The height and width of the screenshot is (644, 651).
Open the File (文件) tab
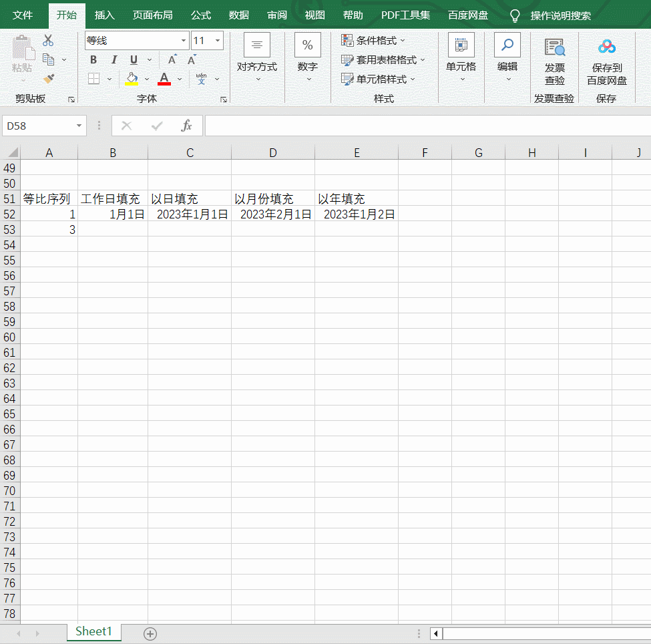tap(23, 15)
